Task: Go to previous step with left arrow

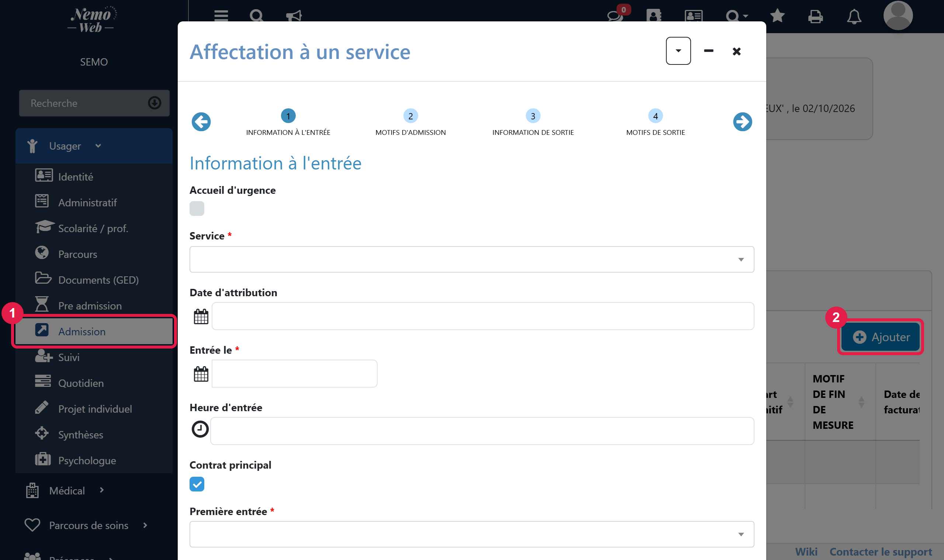Action: 201,122
